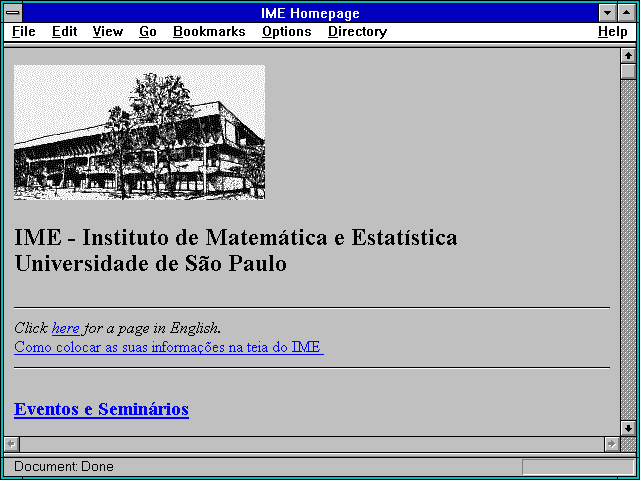Click the vertical scrollbar thumb
The image size is (640, 480).
628,71
